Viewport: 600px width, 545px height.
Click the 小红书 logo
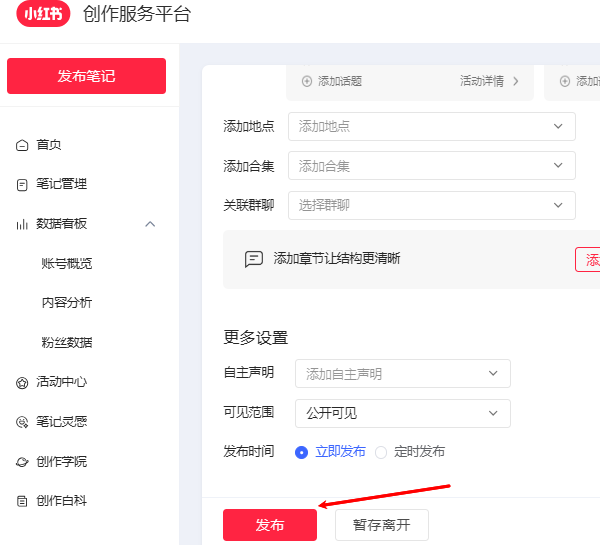43,14
